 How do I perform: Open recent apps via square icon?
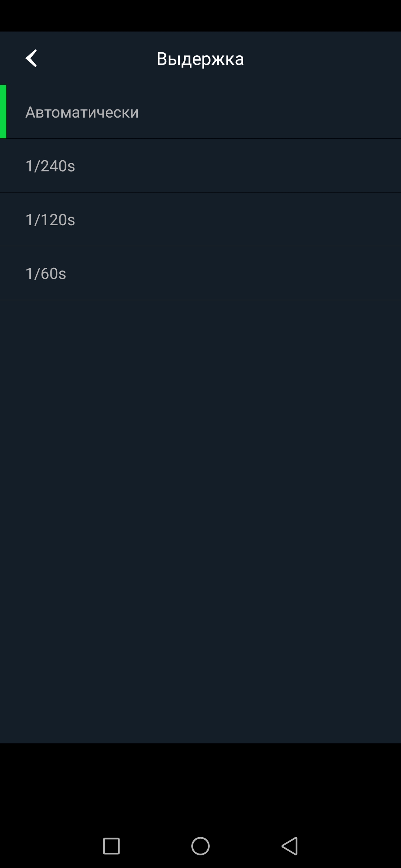(111, 846)
